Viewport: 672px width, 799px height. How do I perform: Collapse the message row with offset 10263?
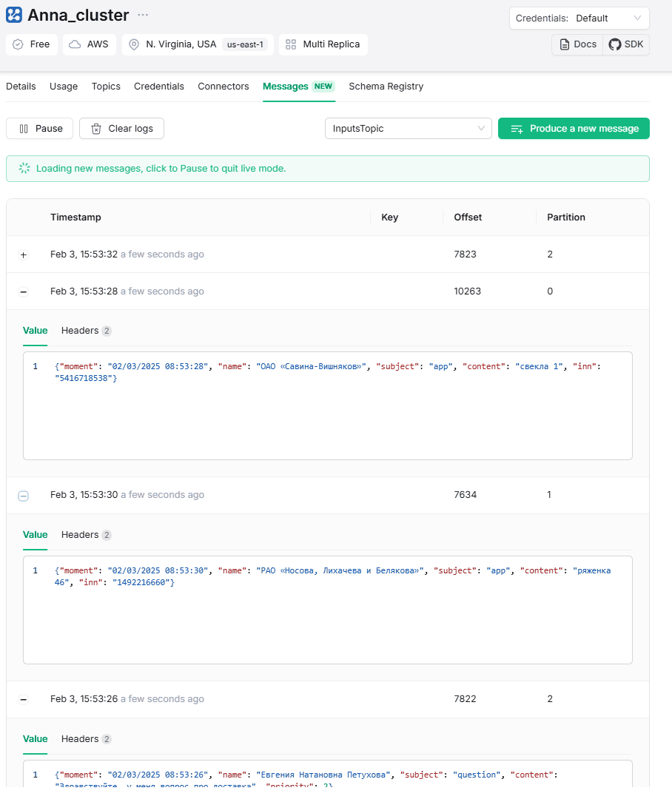pos(24,292)
